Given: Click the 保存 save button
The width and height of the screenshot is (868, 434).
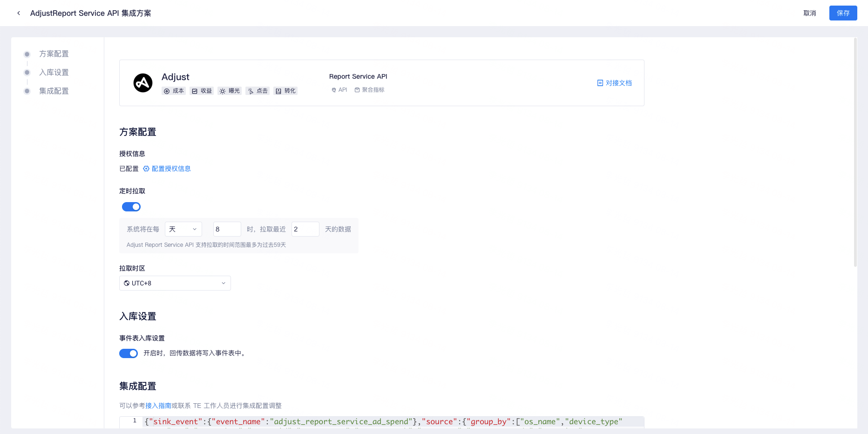Looking at the screenshot, I should (x=843, y=13).
